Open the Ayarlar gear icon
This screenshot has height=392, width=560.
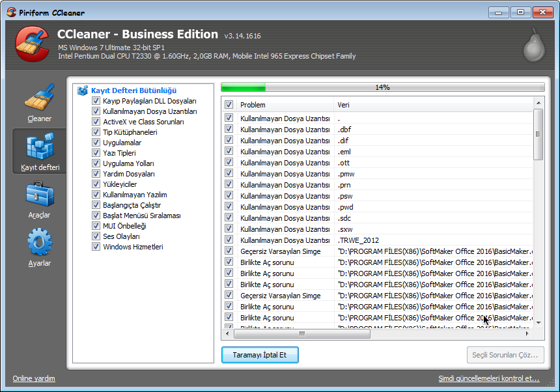40,242
